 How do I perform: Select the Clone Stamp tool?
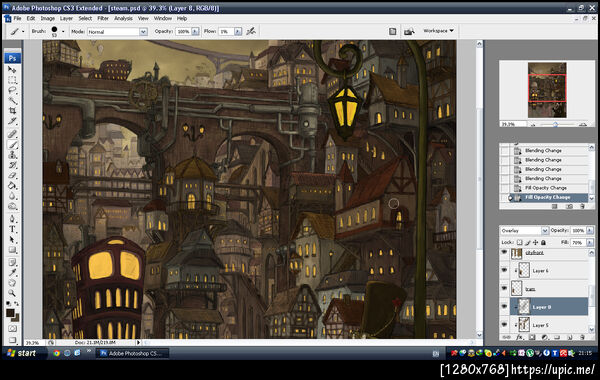coord(12,155)
